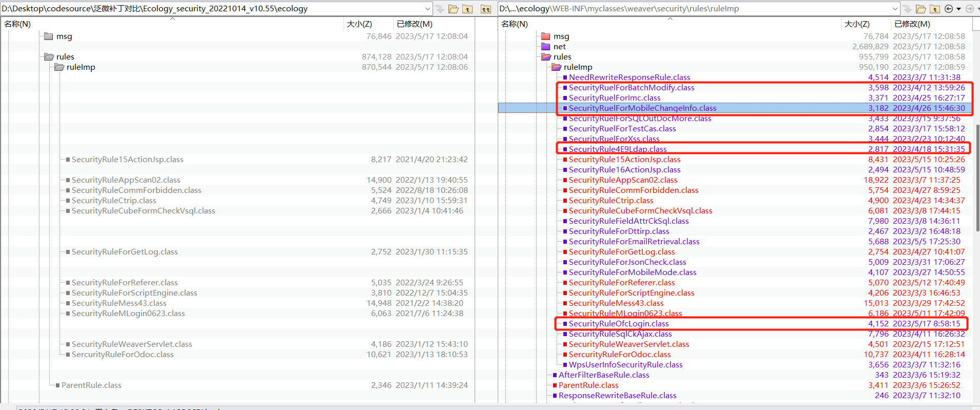Select SecurityRuleOfcLogin.class file
This screenshot has width=980, height=410.
pos(619,324)
